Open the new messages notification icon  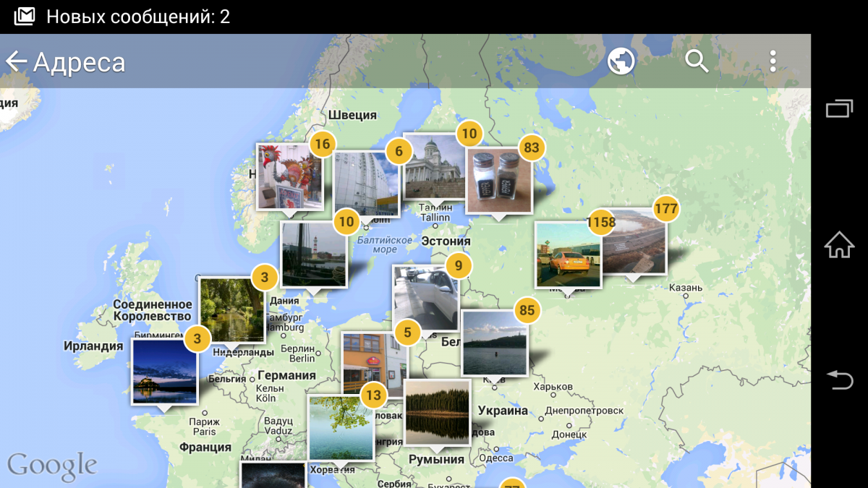coord(25,16)
